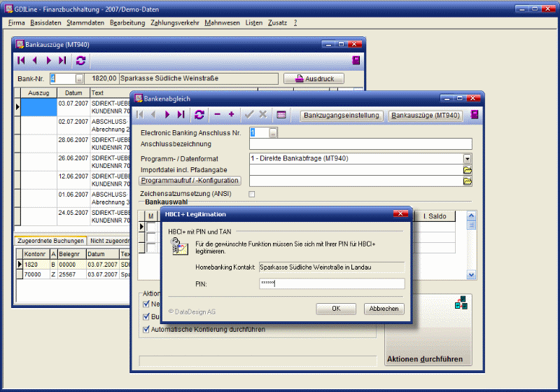Go to first record in Bankauszüge
560x392 pixels.
pos(21,61)
